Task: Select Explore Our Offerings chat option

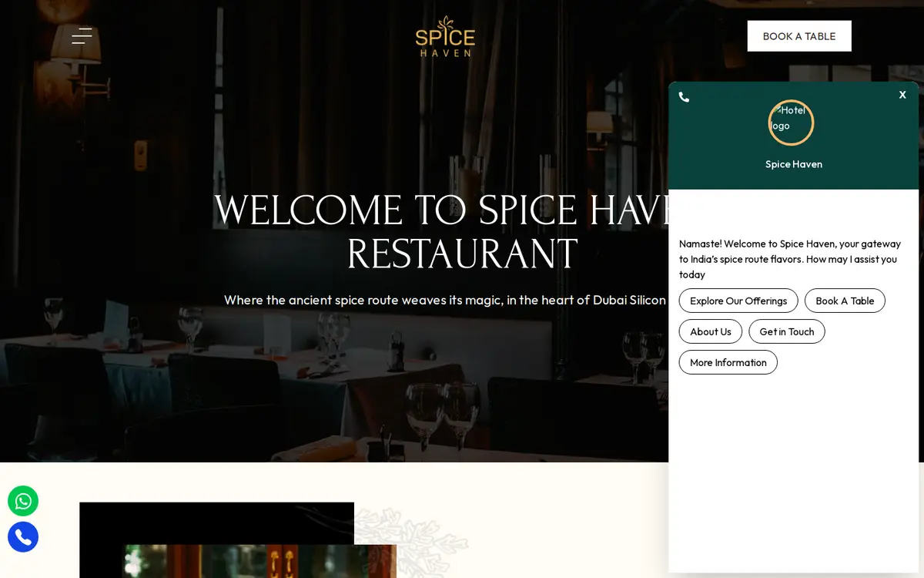Action: (x=738, y=301)
